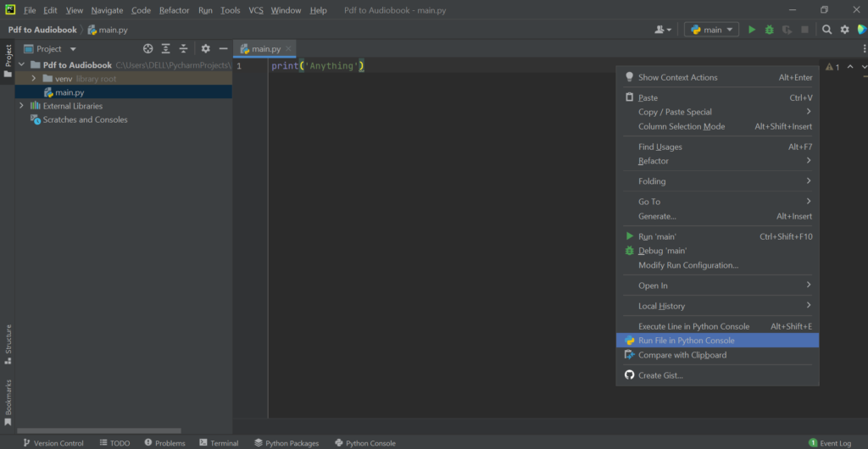Select Create Gist...

(717, 375)
